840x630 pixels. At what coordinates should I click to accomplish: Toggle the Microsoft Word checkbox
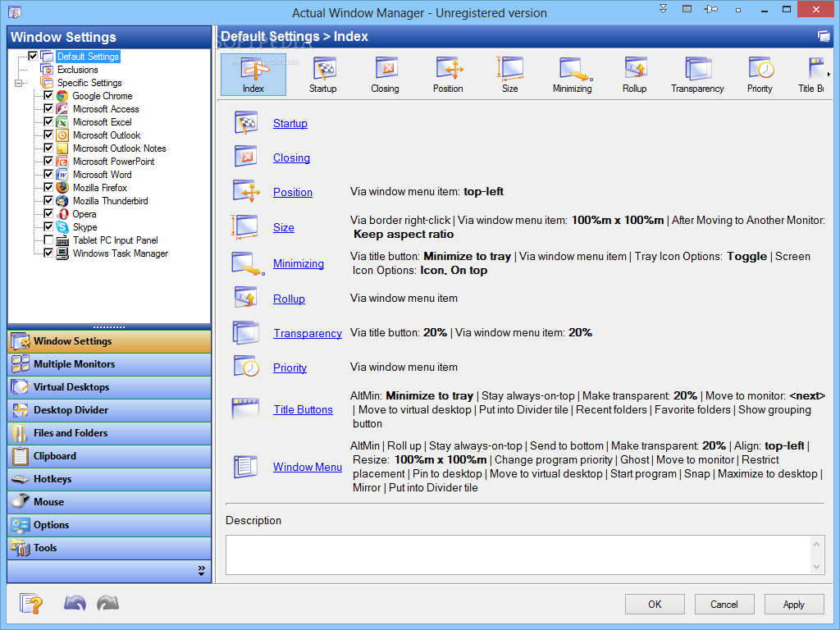48,174
